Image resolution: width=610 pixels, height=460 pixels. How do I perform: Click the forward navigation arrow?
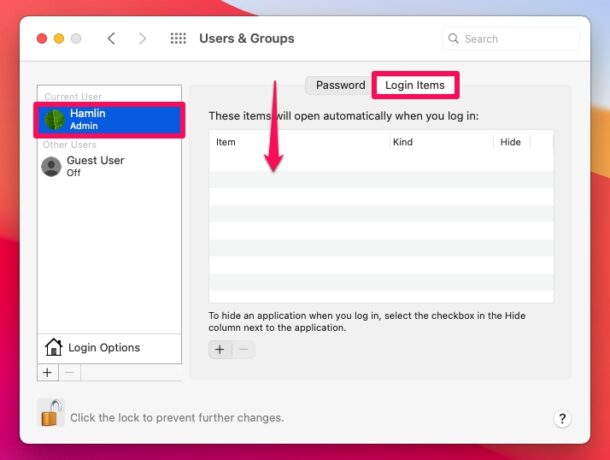[142, 39]
